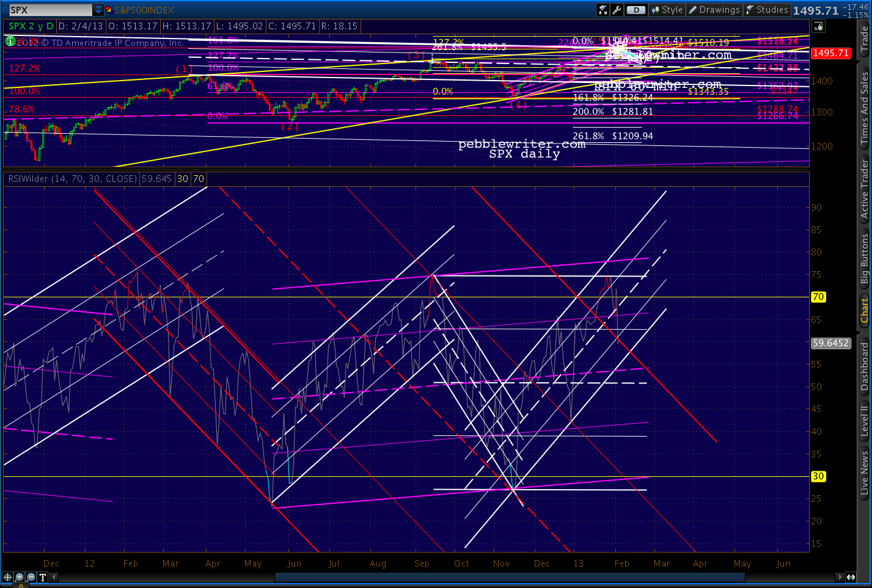Open the Live News side tab
Screen dimensions: 872x588
(x=864, y=472)
